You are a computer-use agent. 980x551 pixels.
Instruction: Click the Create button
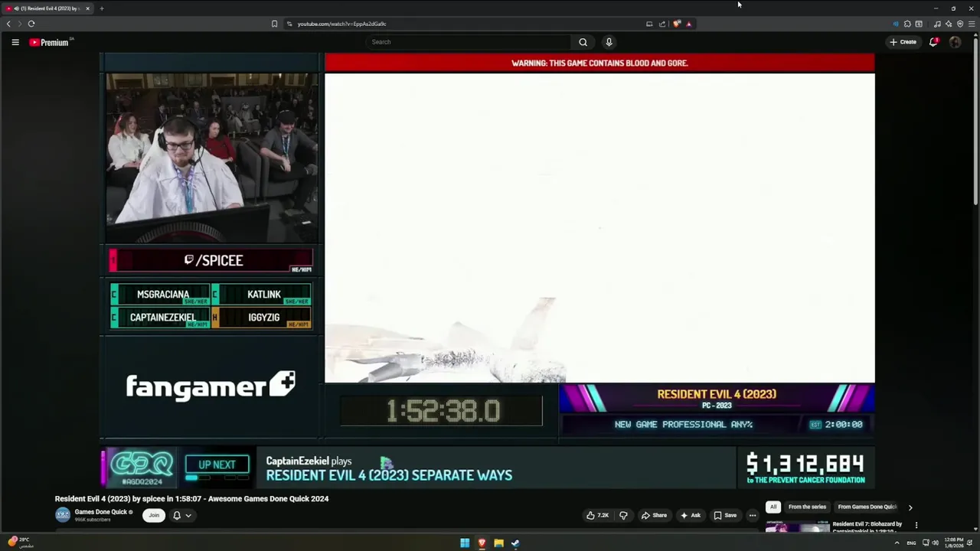[x=903, y=42]
